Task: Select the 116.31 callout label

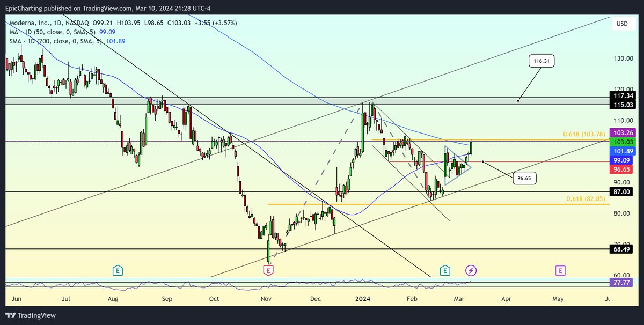Action: tap(541, 61)
